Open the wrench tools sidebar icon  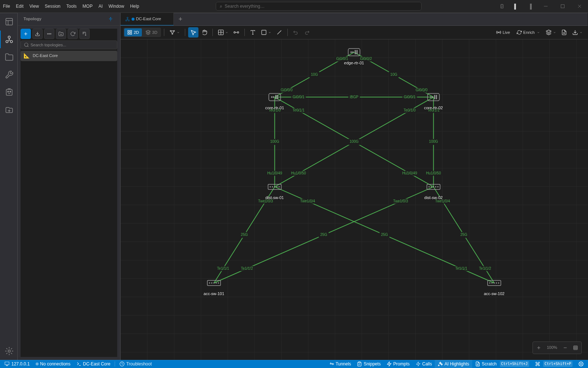9,75
